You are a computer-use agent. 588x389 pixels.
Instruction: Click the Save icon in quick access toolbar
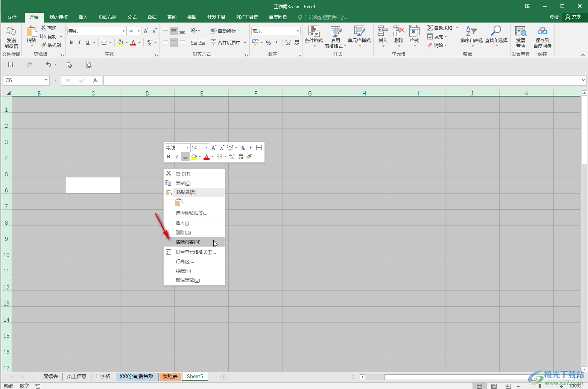[x=11, y=65]
